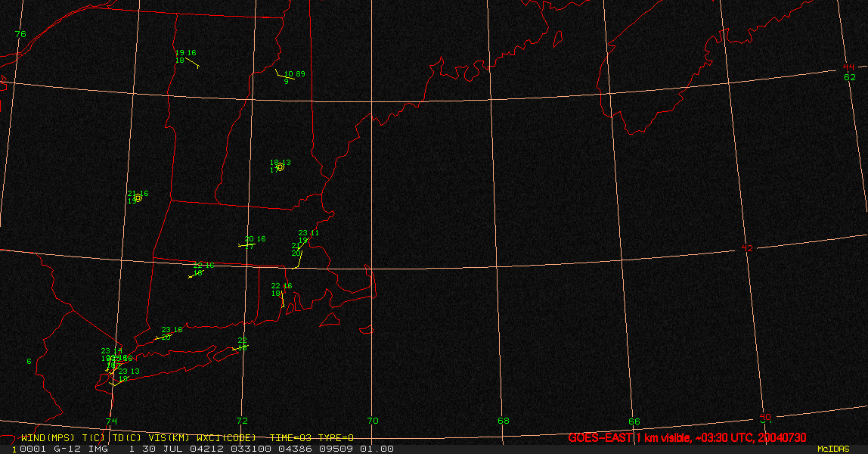Click the TIME=03 legend value
This screenshot has height=454, width=868.
pyautogui.click(x=290, y=438)
